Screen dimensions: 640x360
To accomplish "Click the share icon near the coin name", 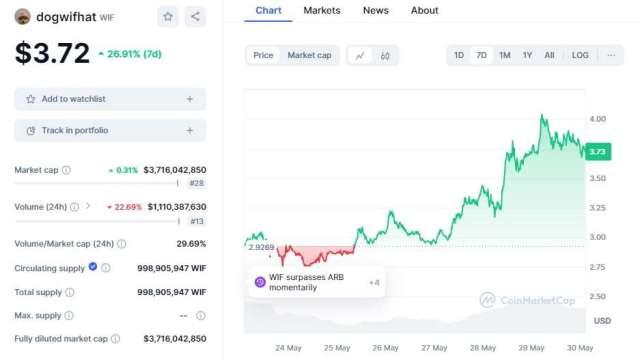I will tap(195, 17).
